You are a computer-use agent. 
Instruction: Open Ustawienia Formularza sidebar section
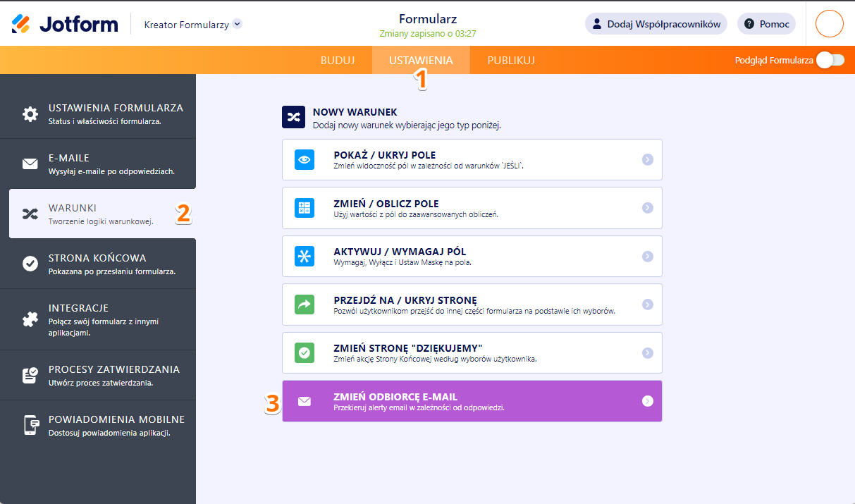click(x=98, y=113)
